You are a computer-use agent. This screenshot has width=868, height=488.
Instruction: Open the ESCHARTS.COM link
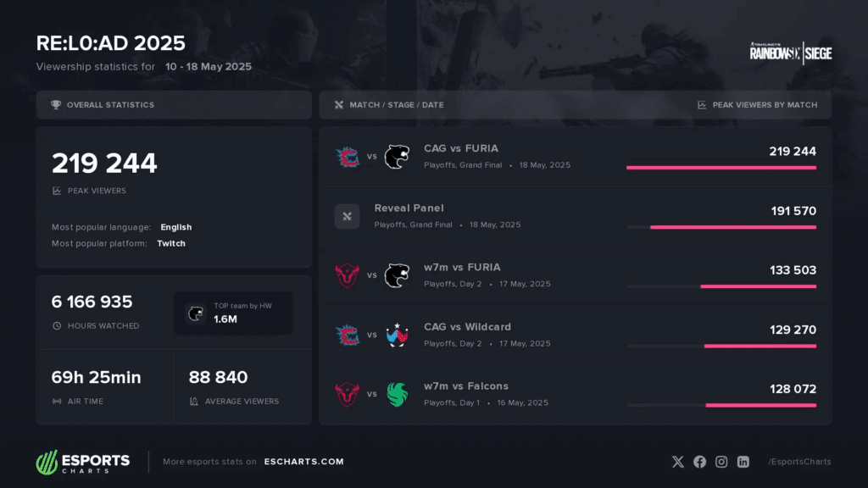point(303,462)
